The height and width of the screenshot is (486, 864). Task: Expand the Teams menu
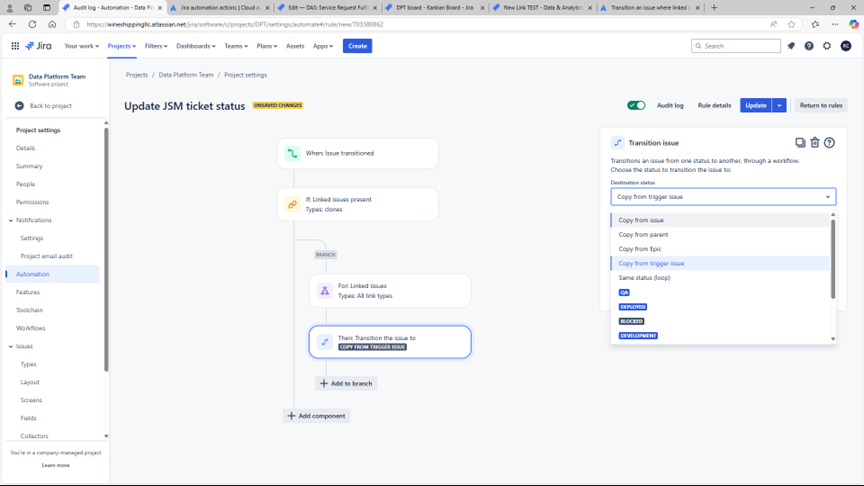236,46
